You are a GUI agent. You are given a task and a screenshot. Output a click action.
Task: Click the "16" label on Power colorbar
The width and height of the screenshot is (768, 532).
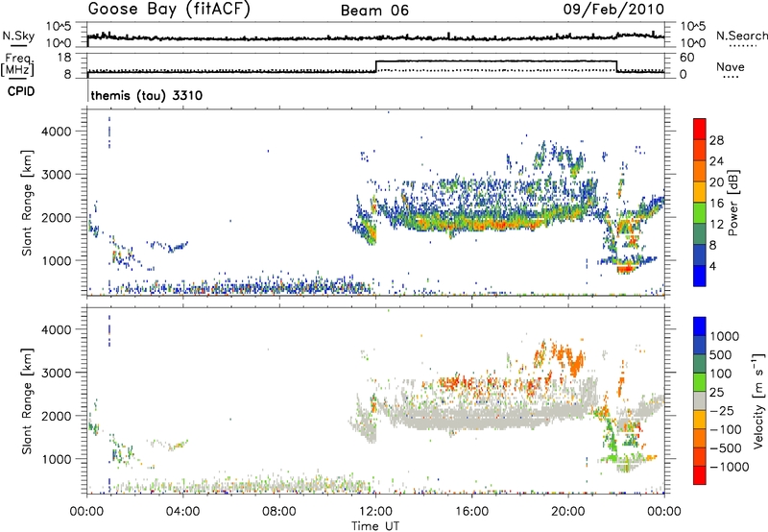pos(716,204)
